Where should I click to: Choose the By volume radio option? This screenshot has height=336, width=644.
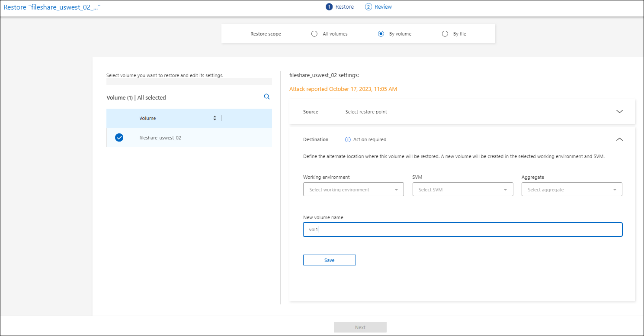[381, 34]
